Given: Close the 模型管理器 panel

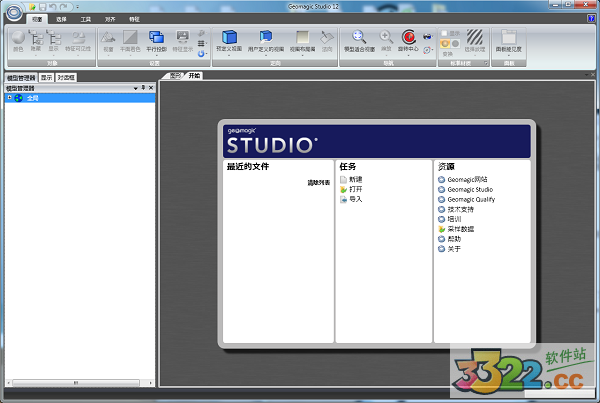Looking at the screenshot, I should click(151, 88).
